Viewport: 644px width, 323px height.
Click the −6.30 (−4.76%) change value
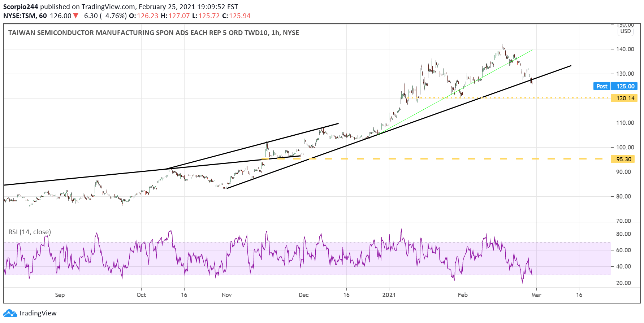coord(103,16)
